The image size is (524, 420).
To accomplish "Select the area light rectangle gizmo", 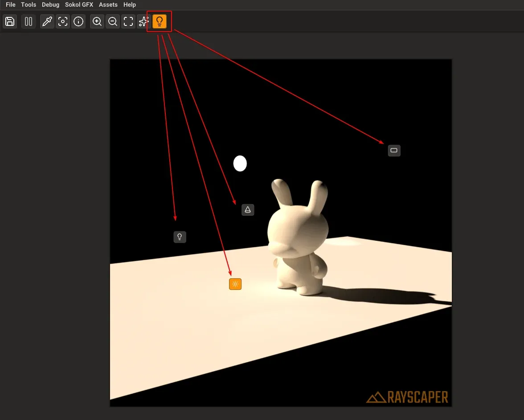I will point(394,150).
